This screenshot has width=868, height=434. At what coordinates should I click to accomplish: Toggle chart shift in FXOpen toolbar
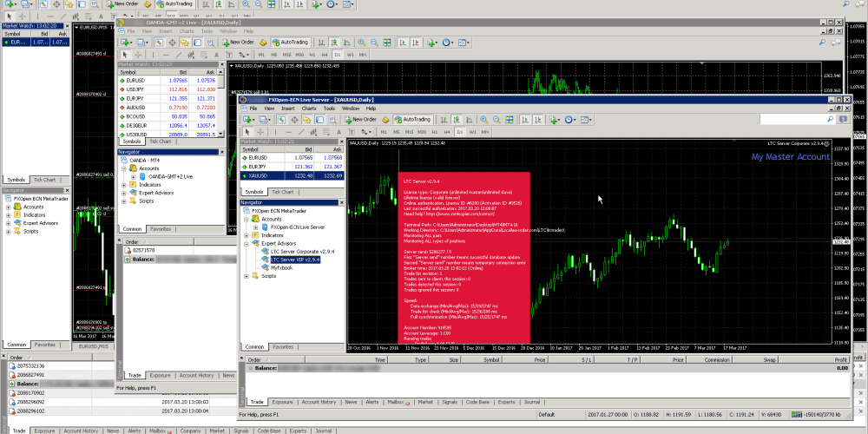(537, 120)
